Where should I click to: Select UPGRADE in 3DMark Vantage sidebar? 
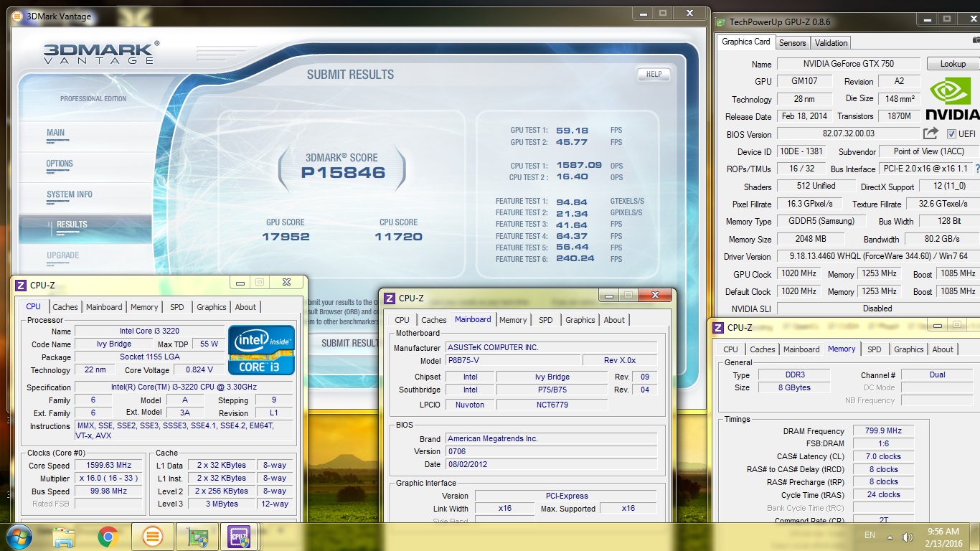point(63,255)
